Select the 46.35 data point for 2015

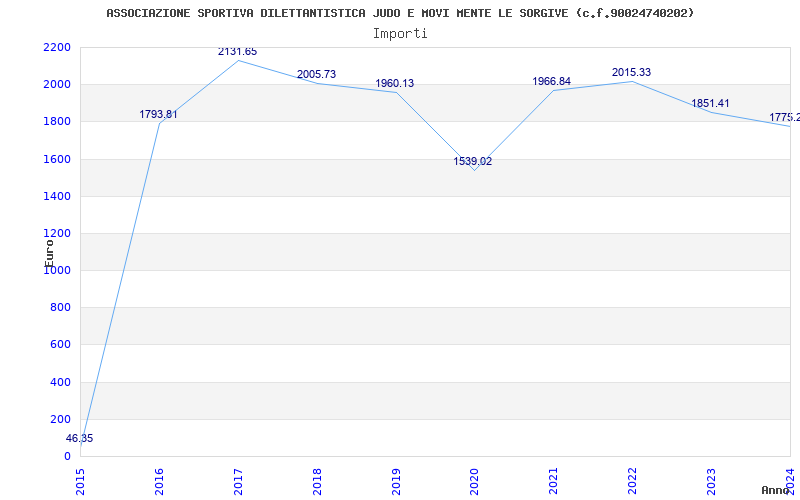pyautogui.click(x=80, y=438)
